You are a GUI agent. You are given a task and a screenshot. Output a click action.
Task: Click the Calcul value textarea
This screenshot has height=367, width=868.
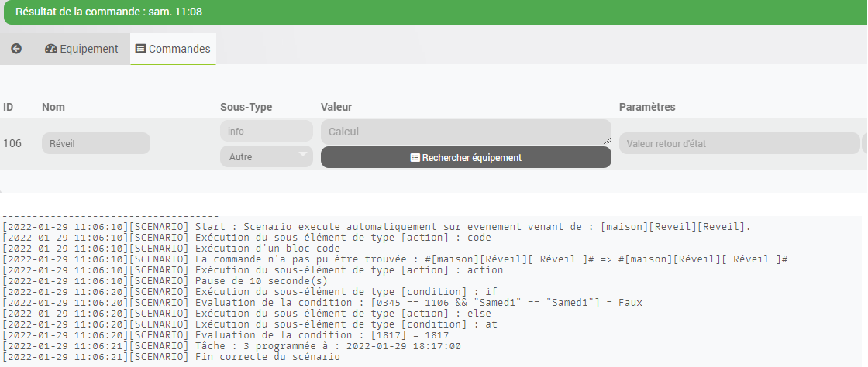click(x=466, y=132)
